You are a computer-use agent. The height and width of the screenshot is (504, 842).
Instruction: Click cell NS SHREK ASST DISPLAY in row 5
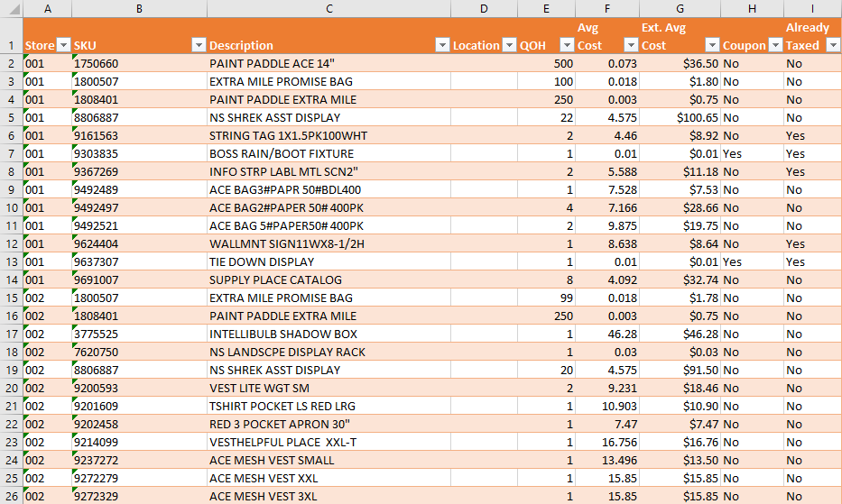(328, 117)
